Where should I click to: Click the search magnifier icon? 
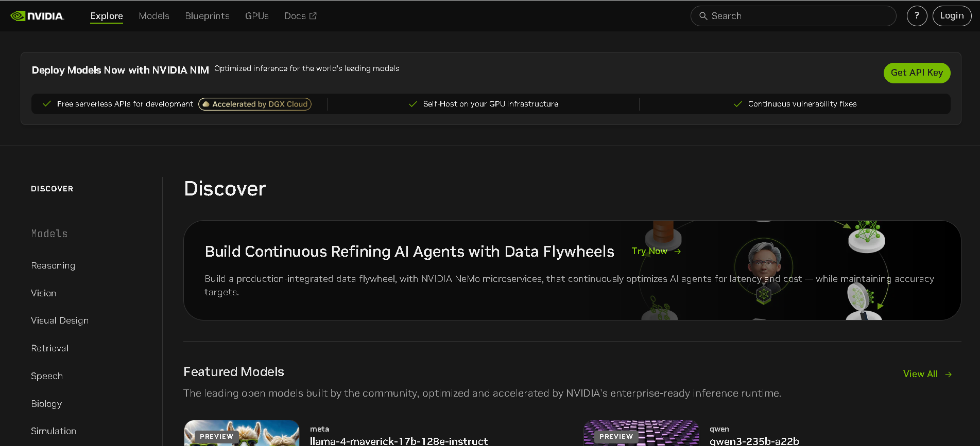tap(703, 16)
